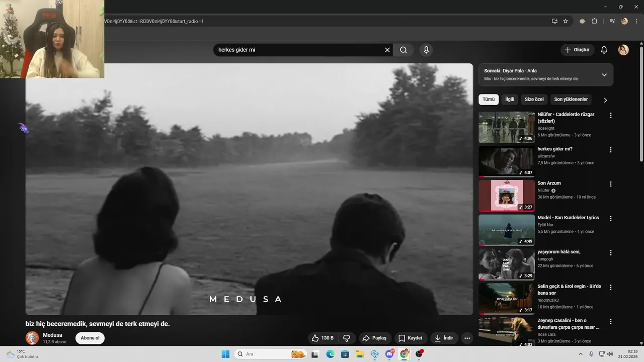Play Selin geçit Bir'de bana sor thumbnail
Viewport: 644px width, 362px height.
tap(506, 299)
